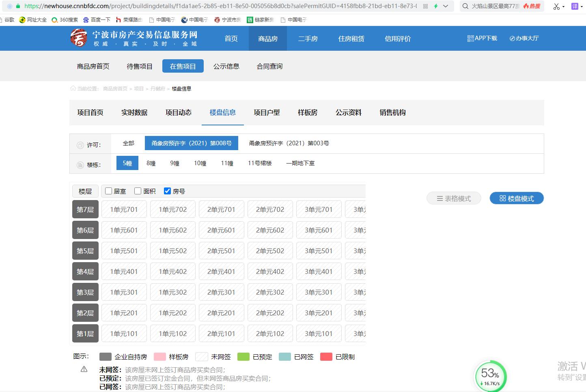Select building 9幢
The width and height of the screenshot is (586, 392).
pos(175,163)
